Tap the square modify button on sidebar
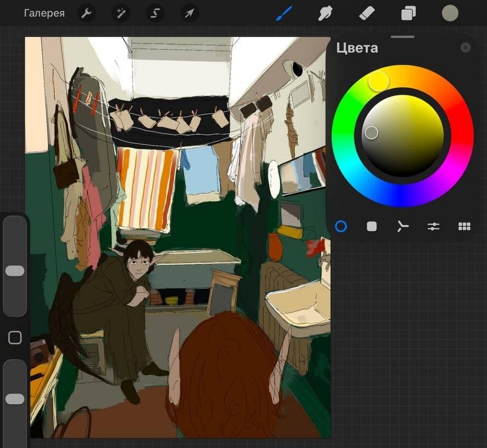Image resolution: width=487 pixels, height=448 pixels. [15, 337]
